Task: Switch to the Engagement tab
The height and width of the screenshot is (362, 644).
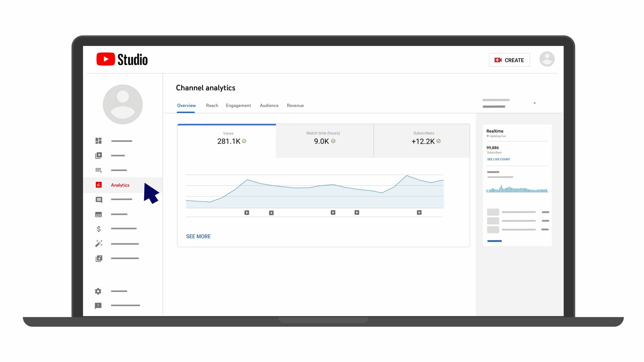Action: pyautogui.click(x=238, y=105)
